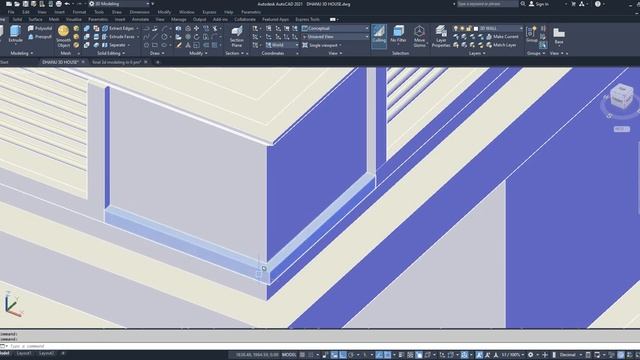Open the File menu

point(11,12)
